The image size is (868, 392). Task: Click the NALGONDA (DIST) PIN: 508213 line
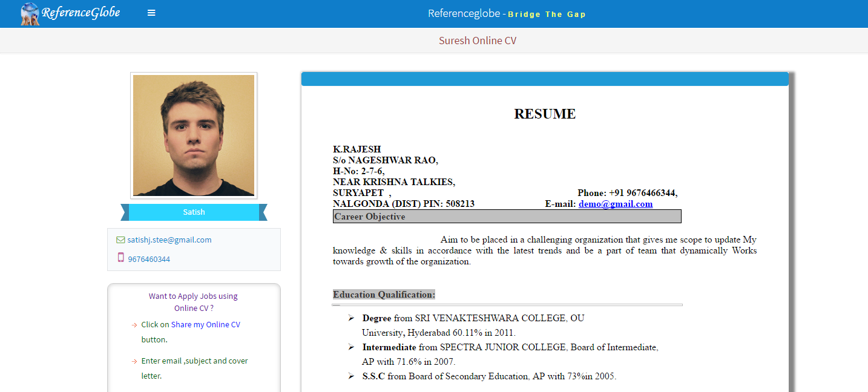pos(404,204)
